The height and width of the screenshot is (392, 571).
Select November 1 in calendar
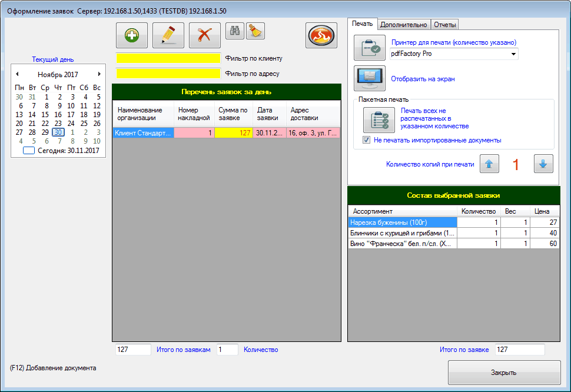click(47, 97)
